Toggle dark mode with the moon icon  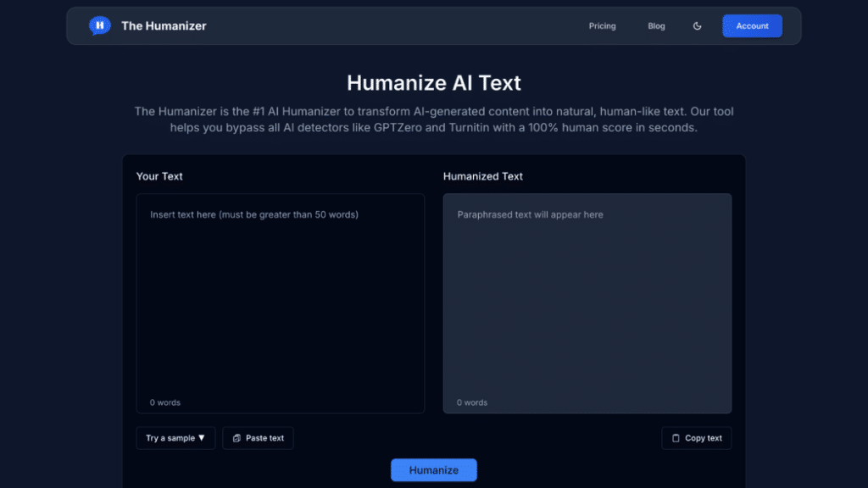pos(697,26)
